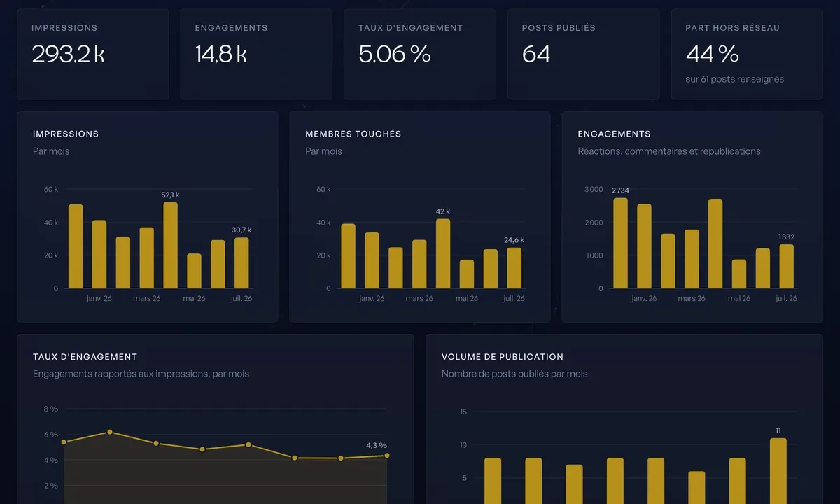Click the 5.06 % engagement rate figure

coord(394,54)
